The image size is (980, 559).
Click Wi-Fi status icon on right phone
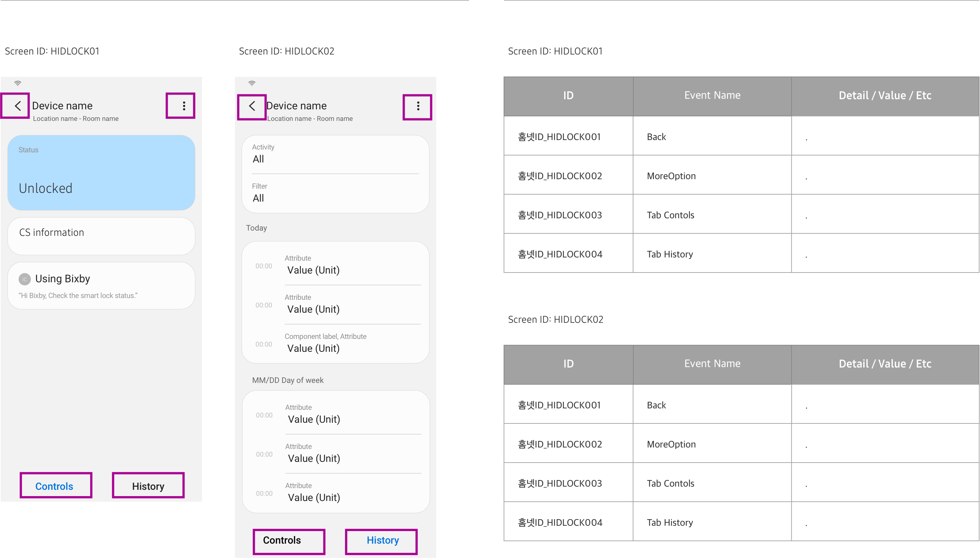(252, 83)
